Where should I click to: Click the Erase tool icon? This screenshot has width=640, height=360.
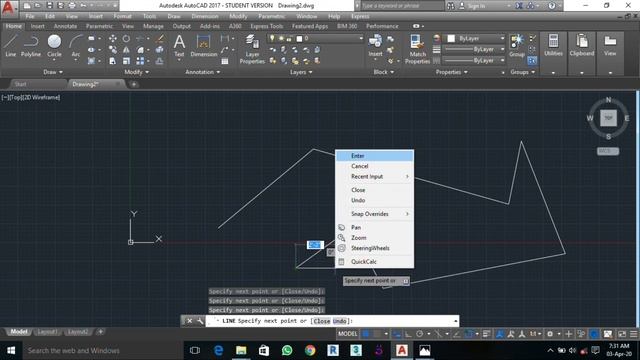point(160,38)
